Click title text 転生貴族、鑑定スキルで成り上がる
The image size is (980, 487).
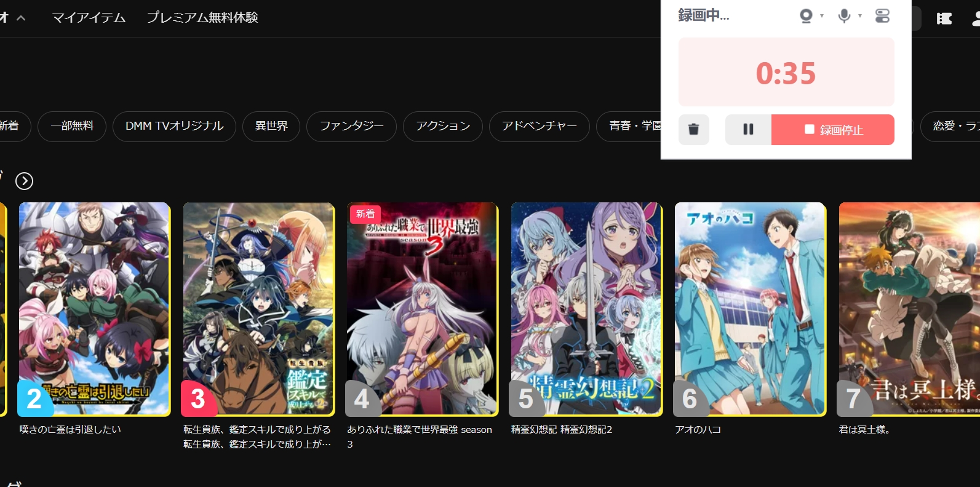(257, 430)
